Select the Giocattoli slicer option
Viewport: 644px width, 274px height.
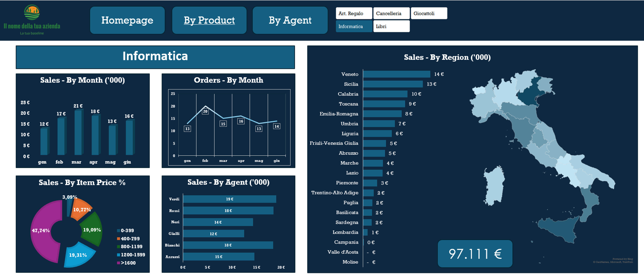pyautogui.click(x=429, y=13)
